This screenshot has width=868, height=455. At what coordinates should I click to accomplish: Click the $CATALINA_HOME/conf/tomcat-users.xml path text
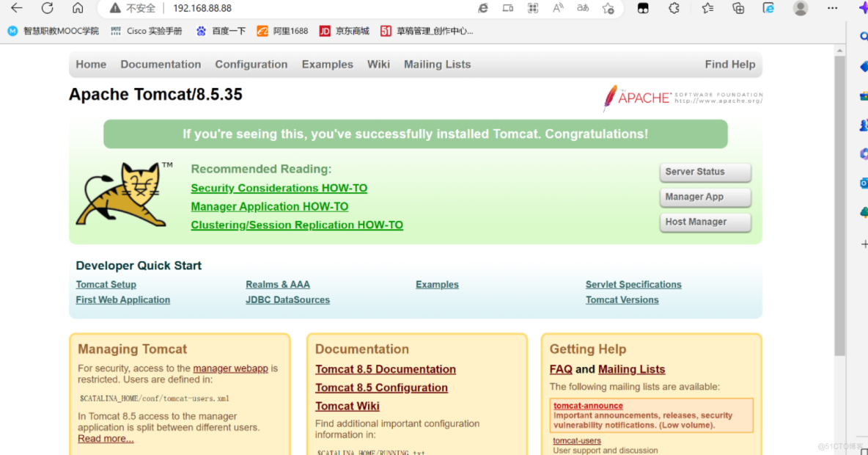[x=155, y=398]
